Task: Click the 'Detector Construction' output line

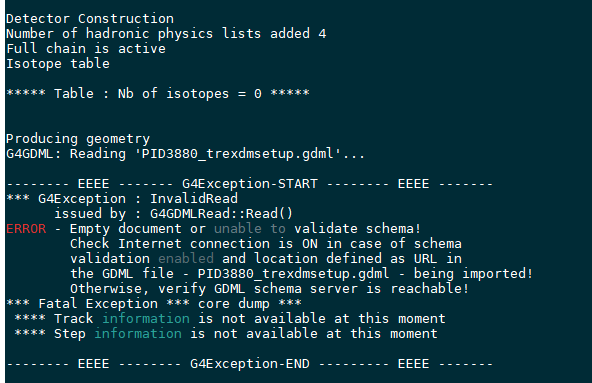Action: [x=90, y=19]
